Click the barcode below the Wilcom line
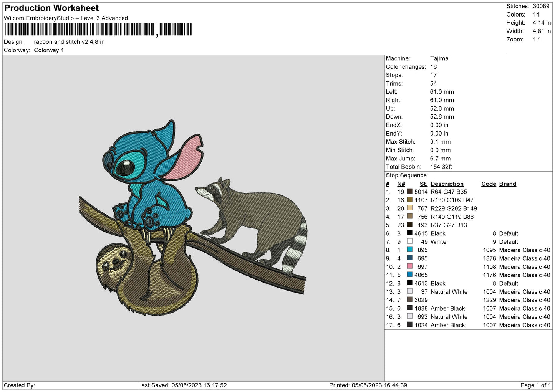The image size is (555, 392). tap(98, 30)
